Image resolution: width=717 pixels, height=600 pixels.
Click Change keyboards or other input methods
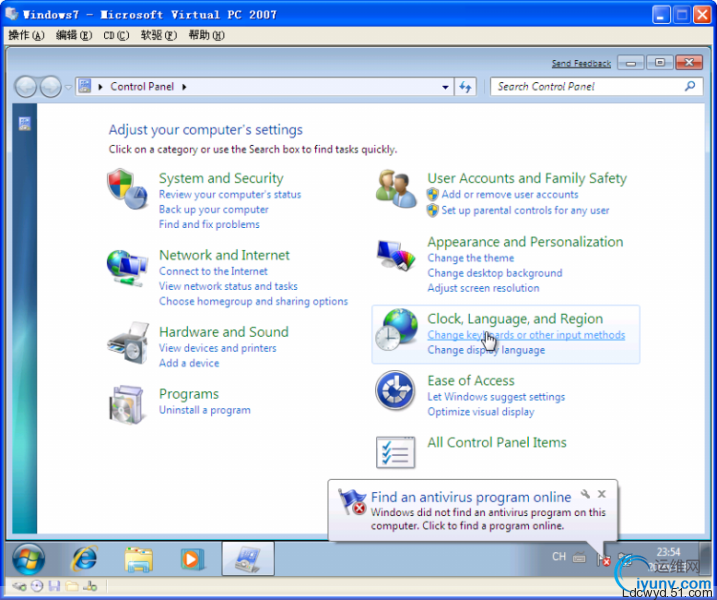(x=526, y=335)
